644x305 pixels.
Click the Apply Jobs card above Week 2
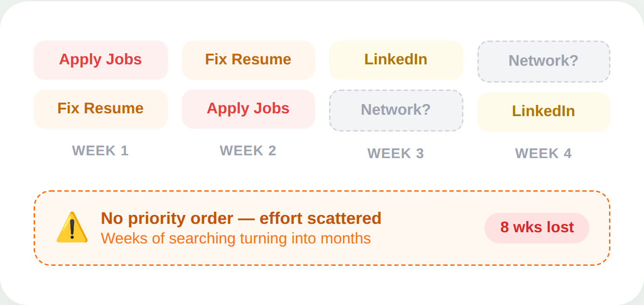coord(248,109)
